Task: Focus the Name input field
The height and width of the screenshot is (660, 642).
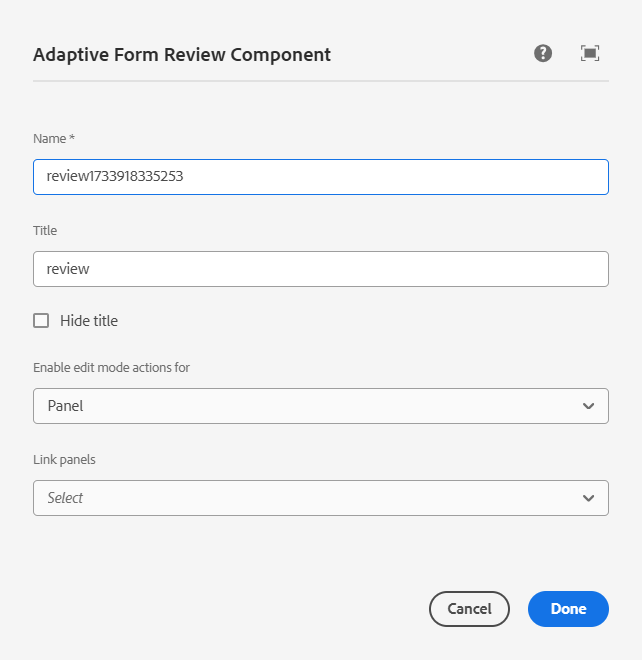Action: [x=320, y=177]
